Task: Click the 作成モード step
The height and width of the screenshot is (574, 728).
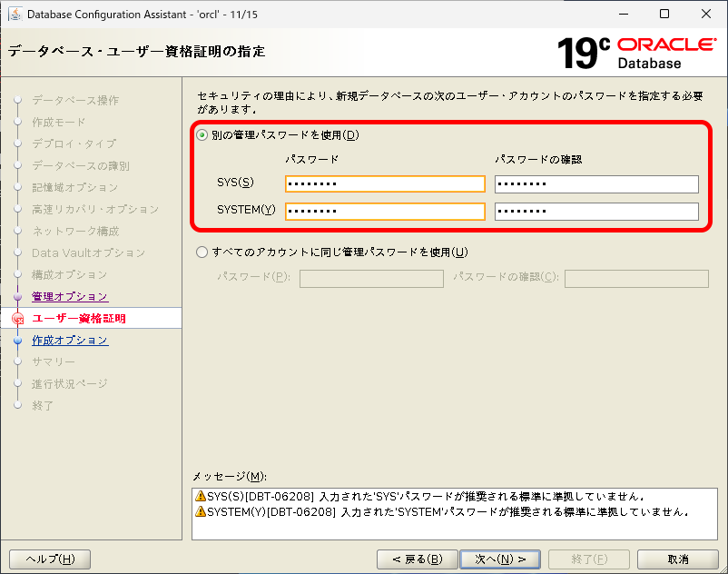Action: pyautogui.click(x=58, y=122)
